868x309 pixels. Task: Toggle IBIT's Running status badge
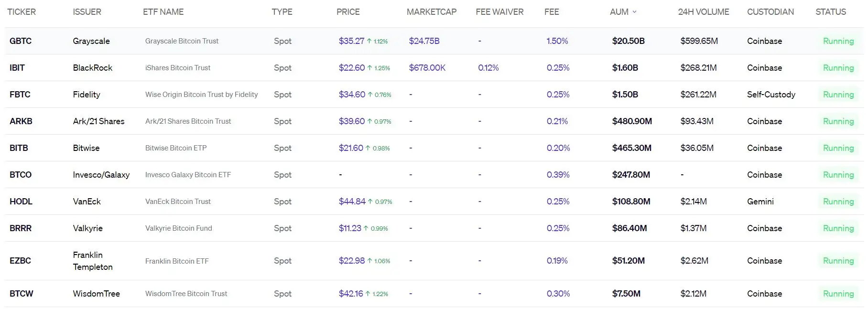[x=838, y=67]
